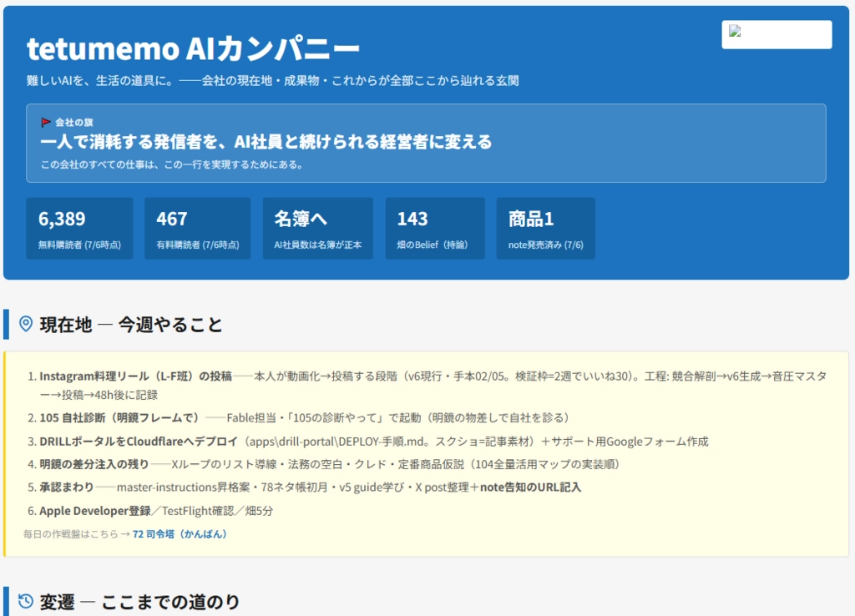Click the tagline starting 難しいAIを、生活の道具に
Screen dimensions: 855x616
pos(273,81)
